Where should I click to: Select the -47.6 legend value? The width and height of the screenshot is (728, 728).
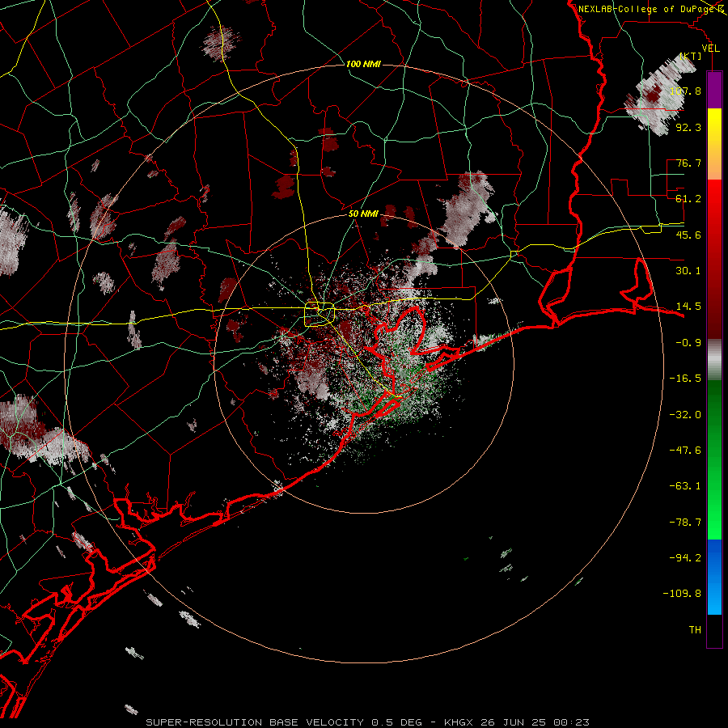685,451
